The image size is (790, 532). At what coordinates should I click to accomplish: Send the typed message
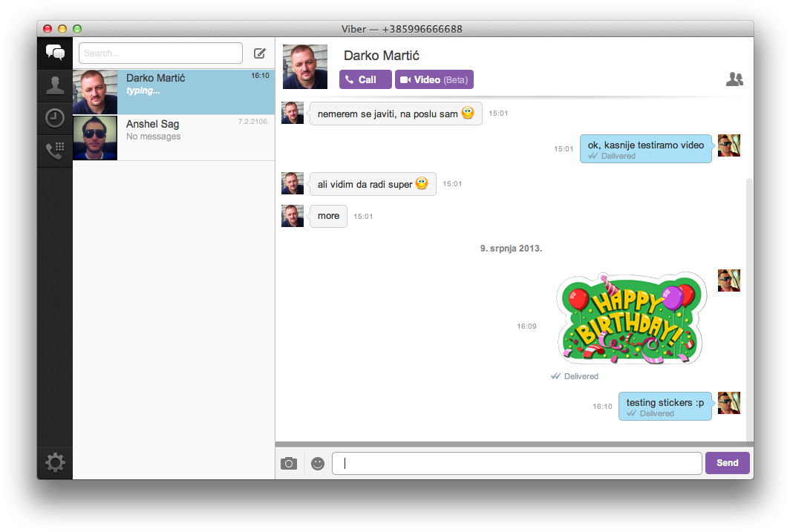727,462
